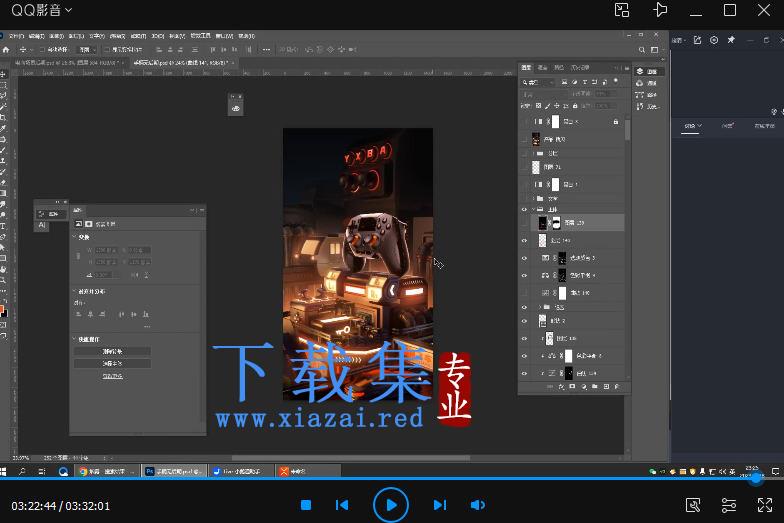Go to Photoshop home screen icon
The width and height of the screenshot is (784, 523).
coord(6,50)
